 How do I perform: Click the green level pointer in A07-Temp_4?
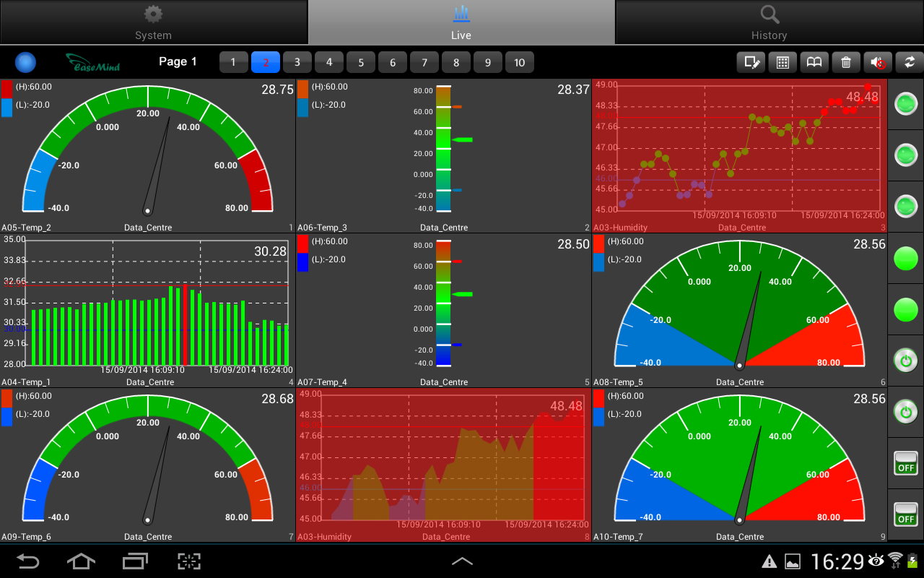click(x=462, y=294)
